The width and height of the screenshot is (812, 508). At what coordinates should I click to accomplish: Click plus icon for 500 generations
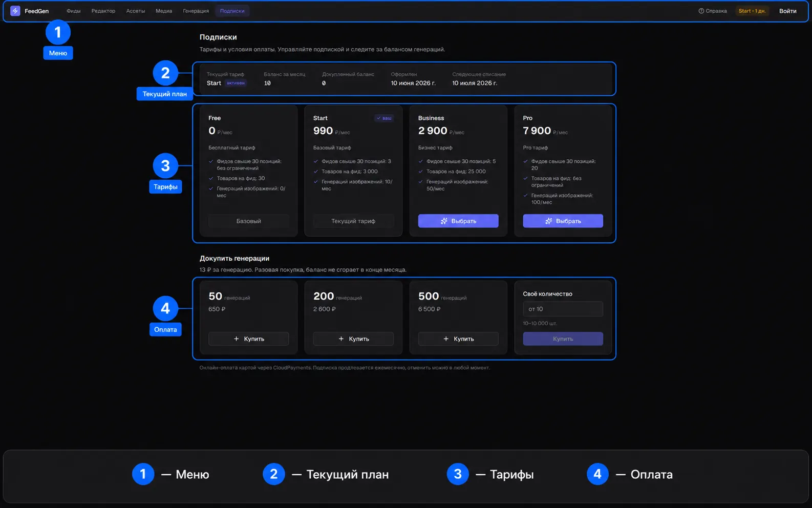click(446, 339)
